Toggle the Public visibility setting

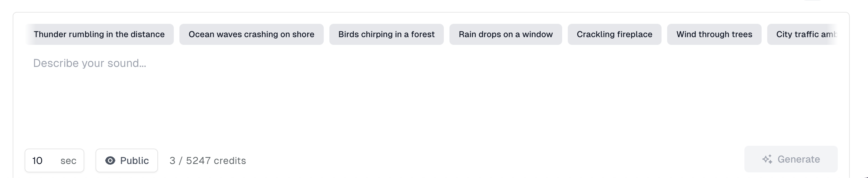coord(127,160)
